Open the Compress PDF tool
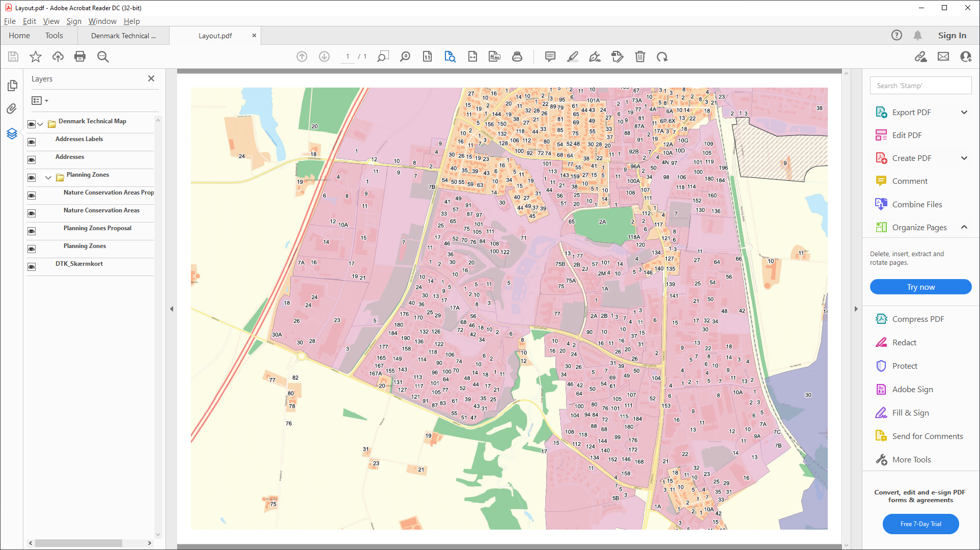980x550 pixels. tap(918, 319)
